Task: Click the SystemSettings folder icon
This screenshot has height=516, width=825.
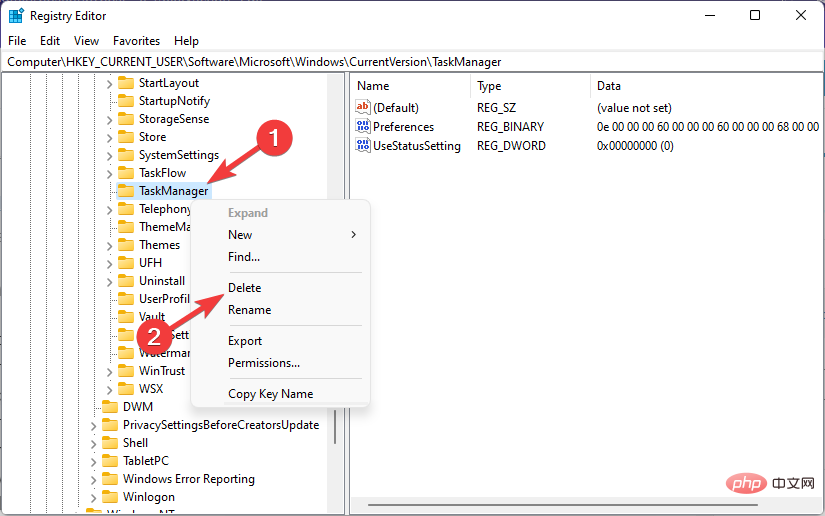Action: (x=126, y=155)
